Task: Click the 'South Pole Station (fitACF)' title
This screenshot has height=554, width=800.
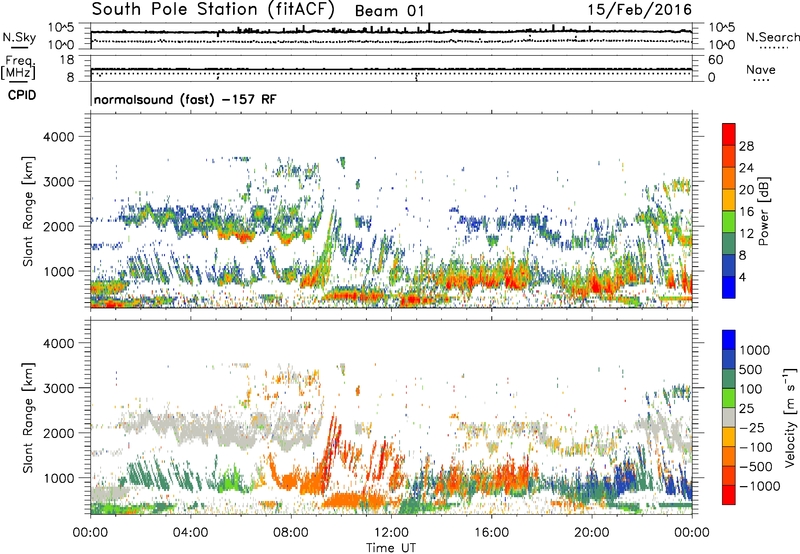Action: pos(213,10)
